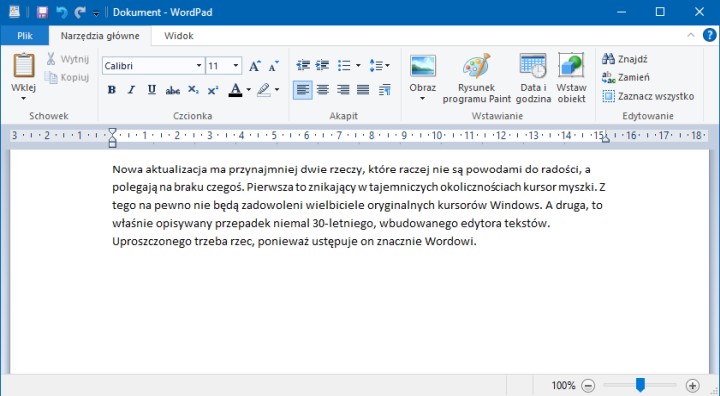Click the word 'aktualizacja' in document
720x396 pixels.
(176, 170)
